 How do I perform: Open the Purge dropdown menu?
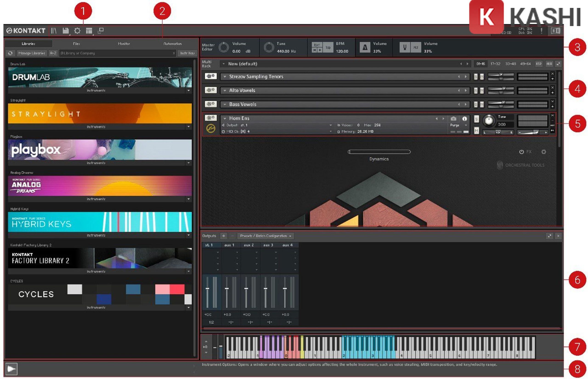458,125
